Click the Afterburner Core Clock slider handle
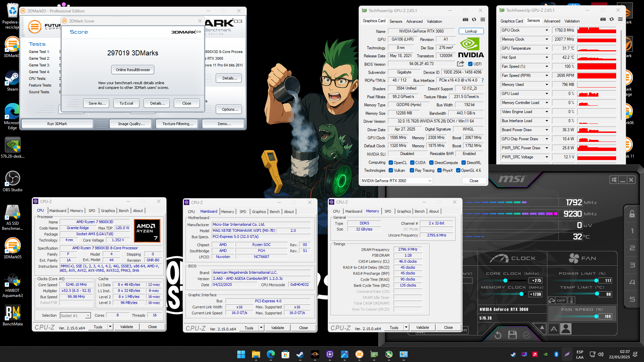Screen dimensions: 644x362 click(505, 280)
